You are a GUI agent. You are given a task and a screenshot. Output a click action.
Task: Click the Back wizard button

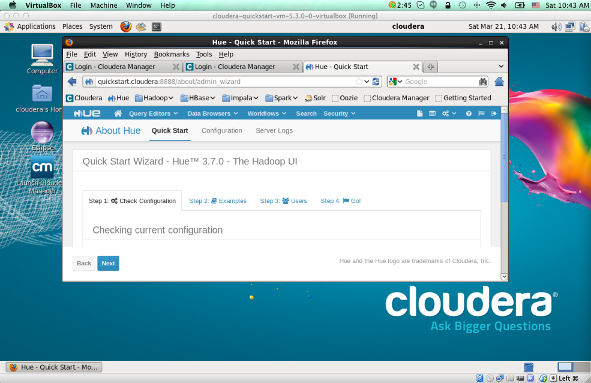click(x=84, y=263)
